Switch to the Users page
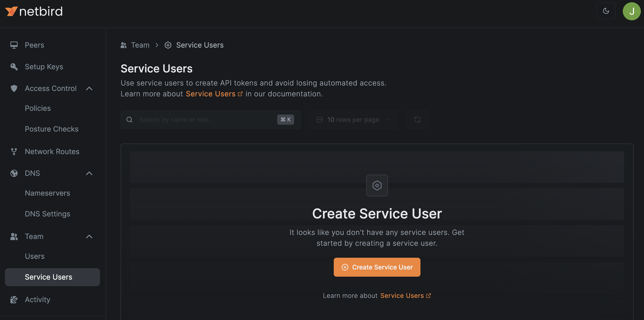The image size is (644, 320). pos(35,256)
